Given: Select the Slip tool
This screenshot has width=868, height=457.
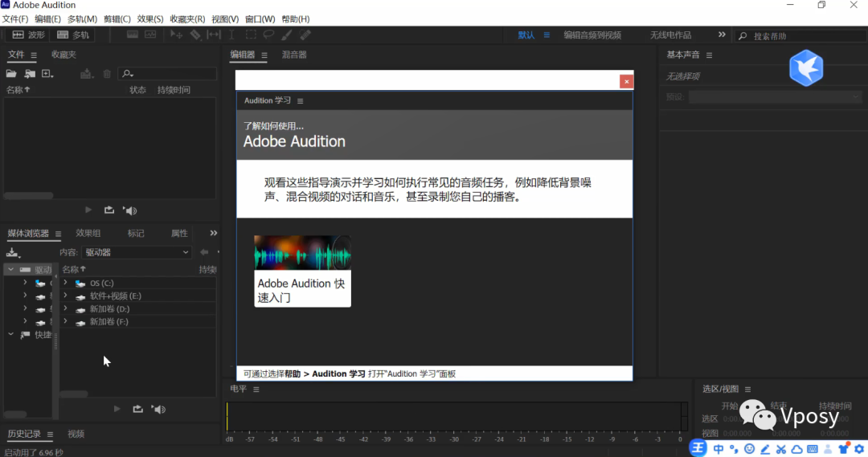Looking at the screenshot, I should coord(214,35).
